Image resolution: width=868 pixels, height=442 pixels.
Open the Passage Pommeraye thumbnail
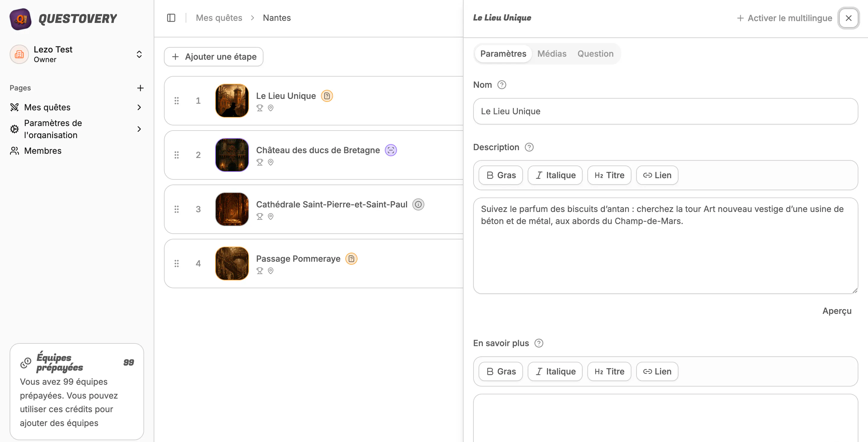pyautogui.click(x=232, y=264)
